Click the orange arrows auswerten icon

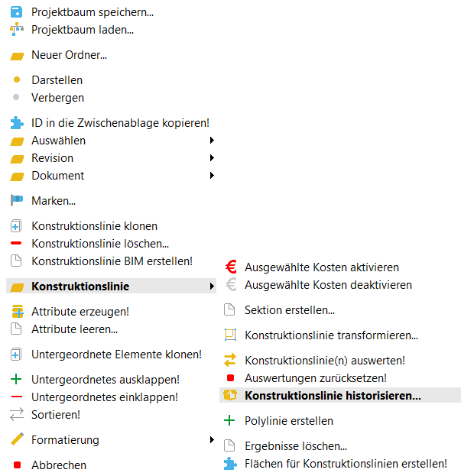coord(230,360)
